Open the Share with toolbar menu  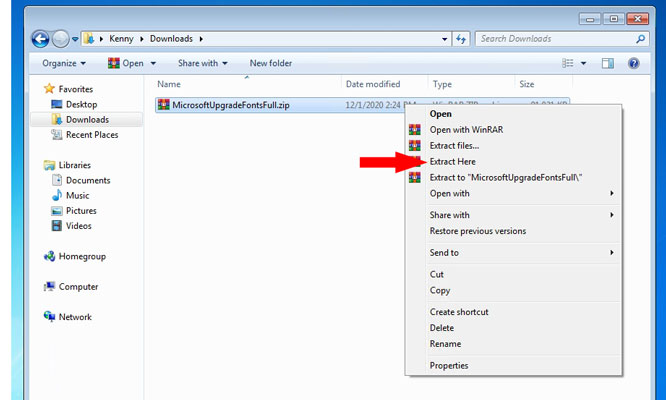203,63
